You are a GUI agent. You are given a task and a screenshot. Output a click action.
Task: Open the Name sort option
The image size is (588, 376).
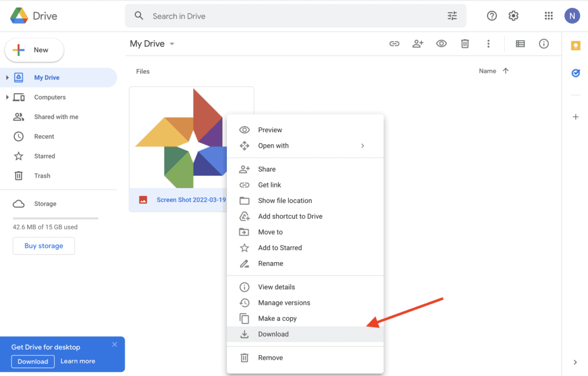coord(488,71)
